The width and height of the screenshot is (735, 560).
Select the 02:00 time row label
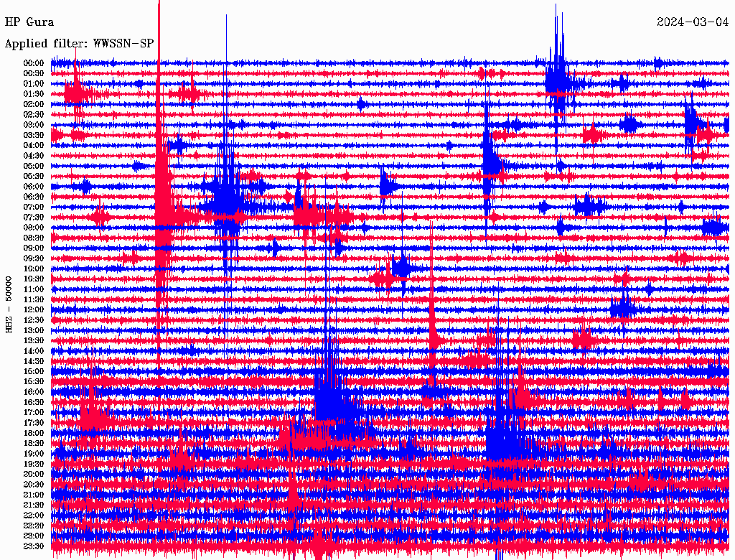[x=33, y=105]
